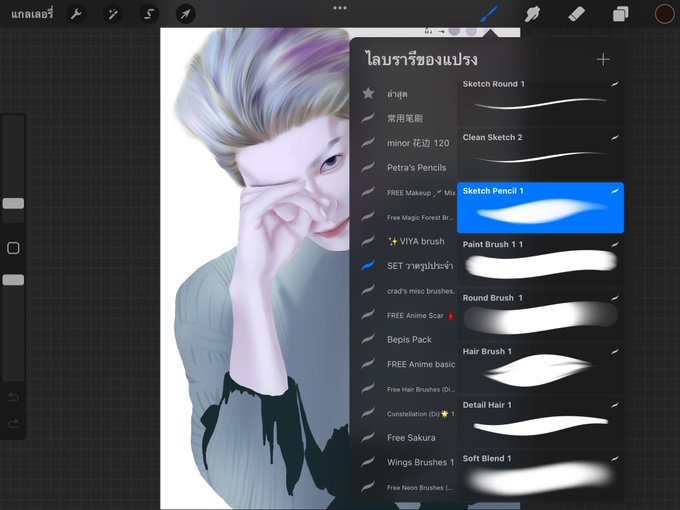Choose the Sketch Round 1 brush

[x=540, y=101]
